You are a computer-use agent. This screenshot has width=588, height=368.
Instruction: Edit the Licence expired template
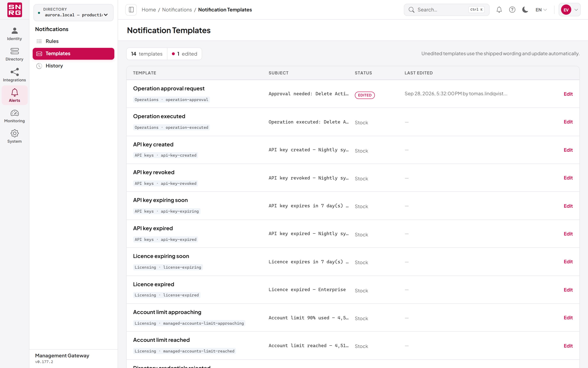point(568,290)
